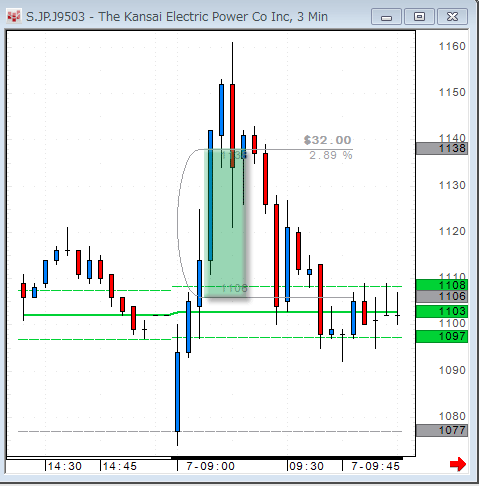Click the 1130 price scale value
The image size is (479, 486).
point(452,185)
